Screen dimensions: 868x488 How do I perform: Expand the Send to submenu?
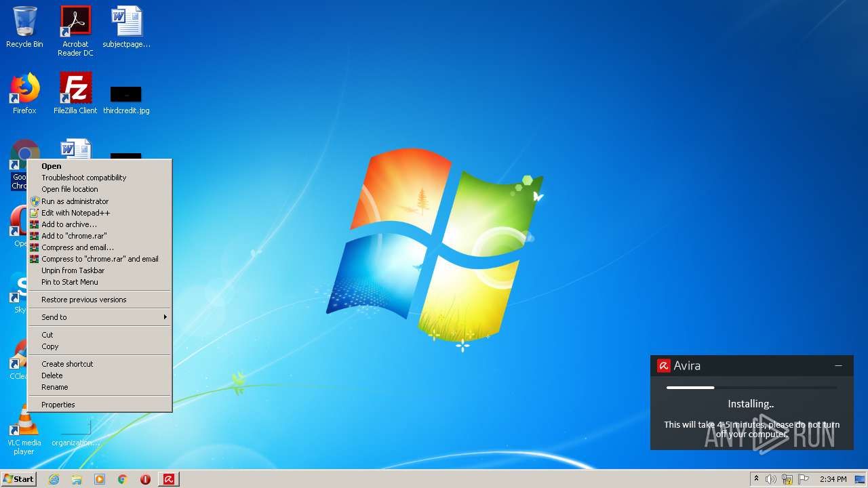click(x=100, y=317)
